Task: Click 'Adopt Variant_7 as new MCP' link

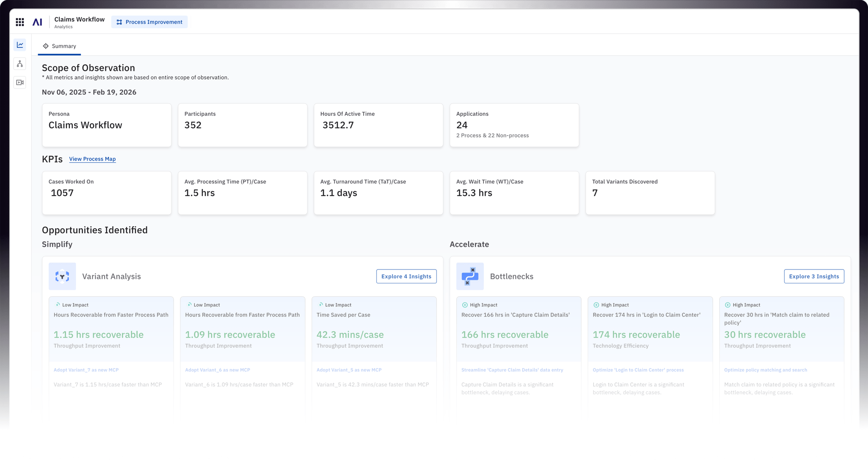Action: point(86,370)
